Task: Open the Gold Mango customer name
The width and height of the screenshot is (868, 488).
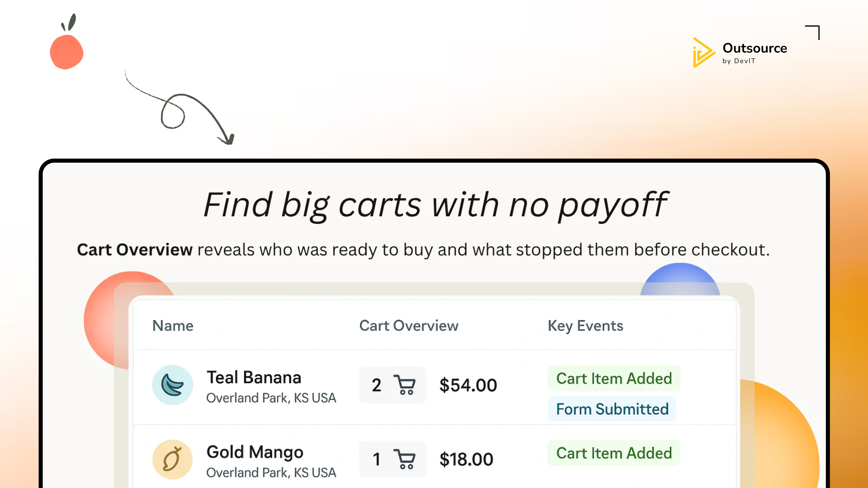Action: [255, 452]
